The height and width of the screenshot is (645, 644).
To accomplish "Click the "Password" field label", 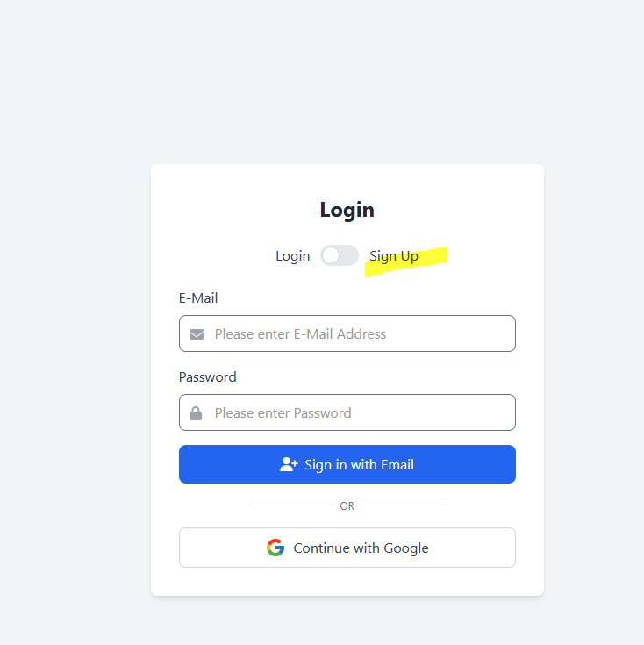I will pyautogui.click(x=208, y=377).
